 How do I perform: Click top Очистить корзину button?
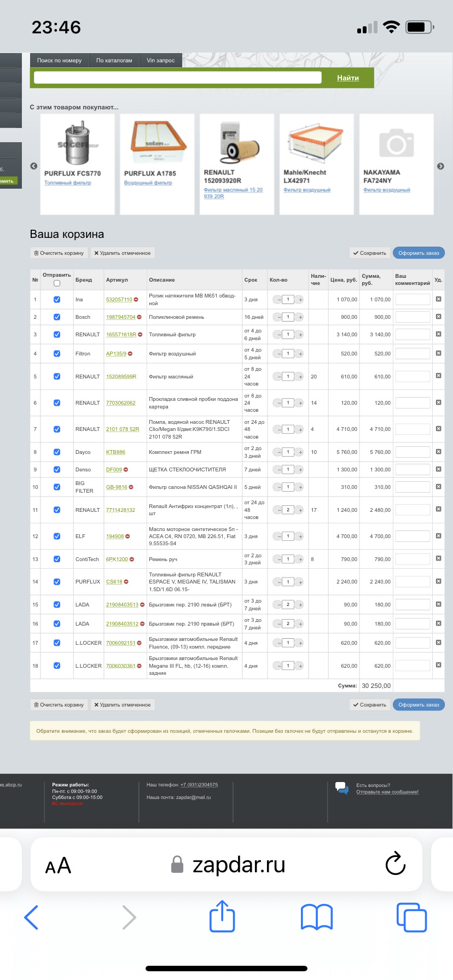pyautogui.click(x=59, y=253)
